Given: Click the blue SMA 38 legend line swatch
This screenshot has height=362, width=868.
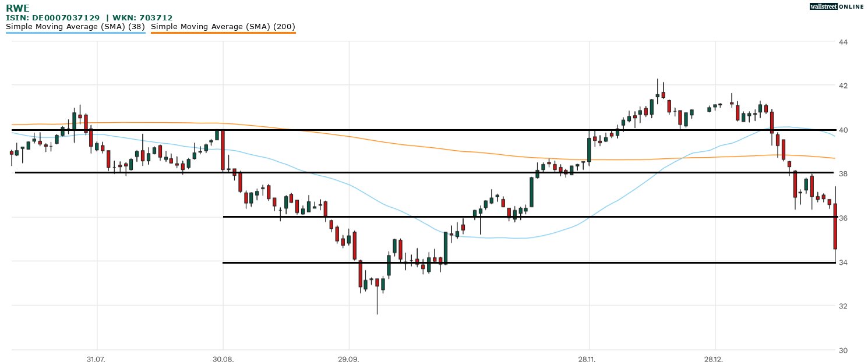Looking at the screenshot, I should (75, 33).
